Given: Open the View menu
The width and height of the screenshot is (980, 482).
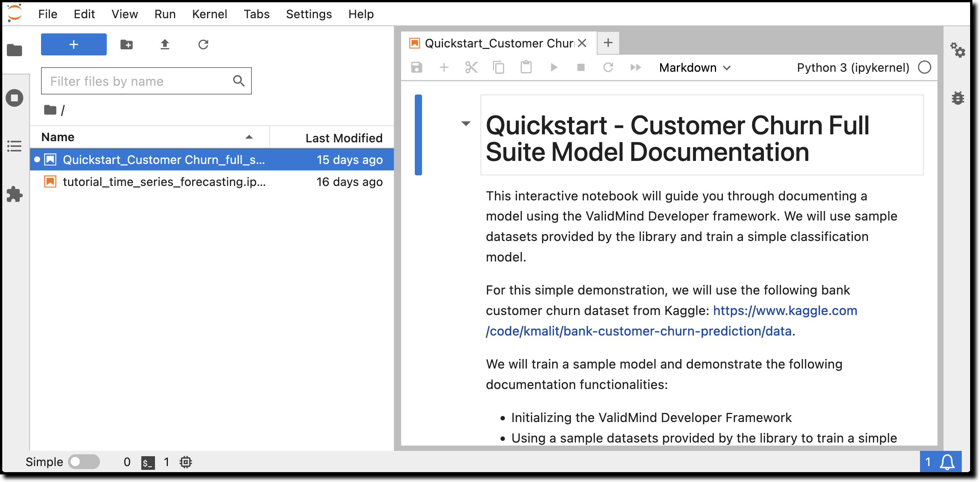Looking at the screenshot, I should [125, 14].
